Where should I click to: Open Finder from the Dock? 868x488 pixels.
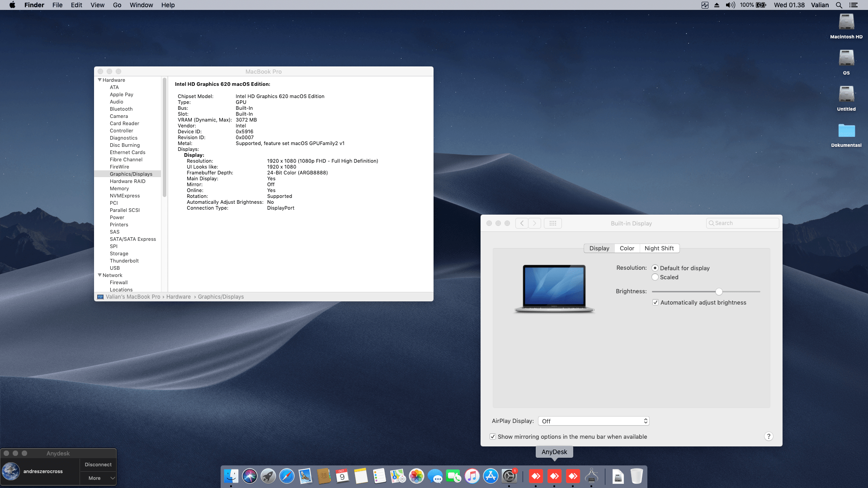[x=231, y=476]
